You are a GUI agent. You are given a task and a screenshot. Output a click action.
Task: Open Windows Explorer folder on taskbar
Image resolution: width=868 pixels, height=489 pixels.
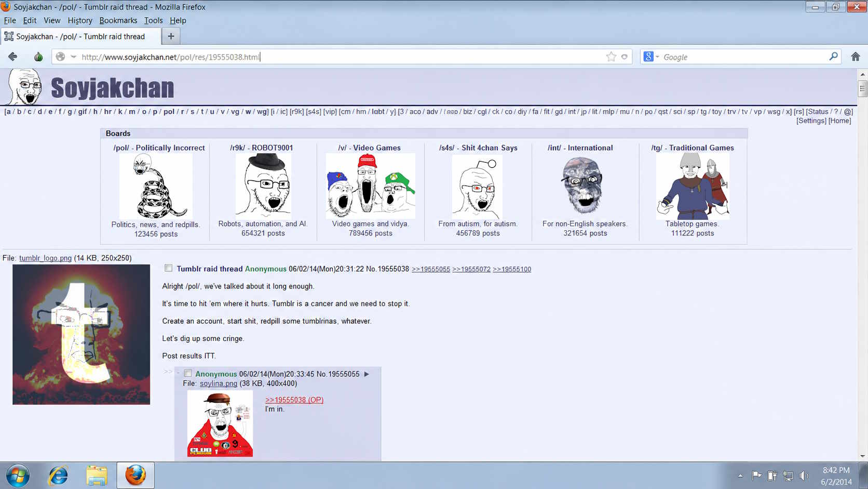(x=97, y=475)
